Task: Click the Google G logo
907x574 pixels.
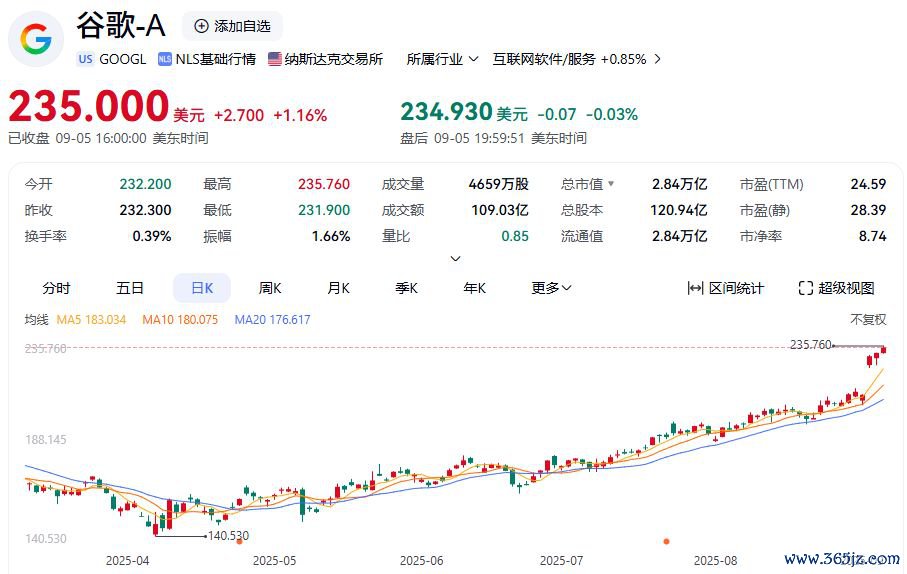Action: pos(36,39)
